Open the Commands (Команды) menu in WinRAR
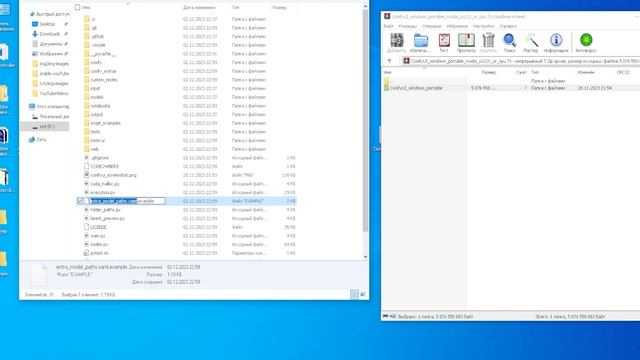The image size is (640, 360). 407,26
